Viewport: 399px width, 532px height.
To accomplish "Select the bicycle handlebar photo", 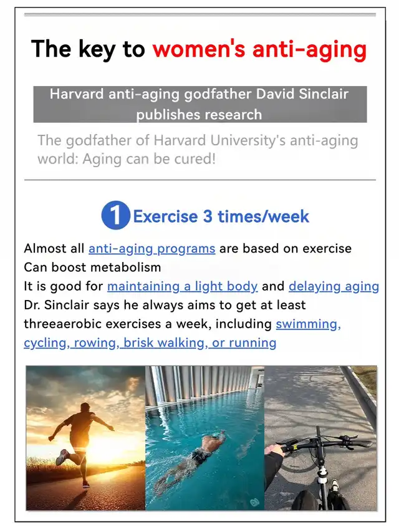I will [320, 438].
